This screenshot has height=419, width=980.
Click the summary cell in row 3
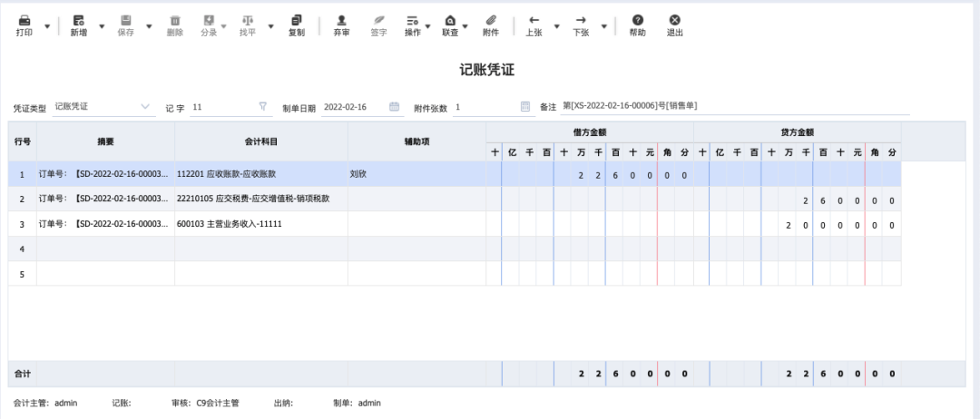pos(104,223)
